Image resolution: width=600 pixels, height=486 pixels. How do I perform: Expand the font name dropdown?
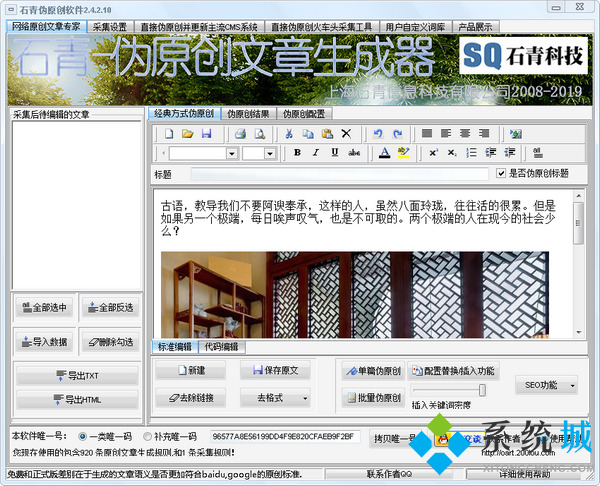coord(232,153)
